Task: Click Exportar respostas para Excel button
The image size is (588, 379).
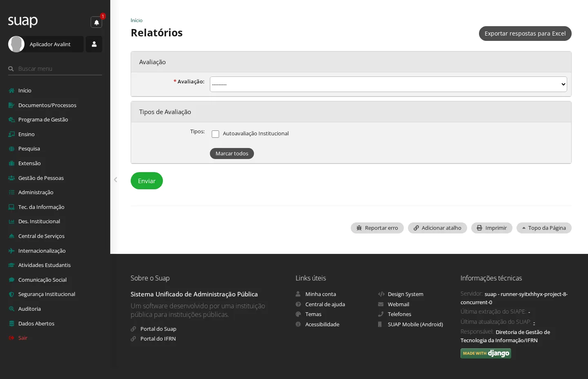Action: (525, 34)
